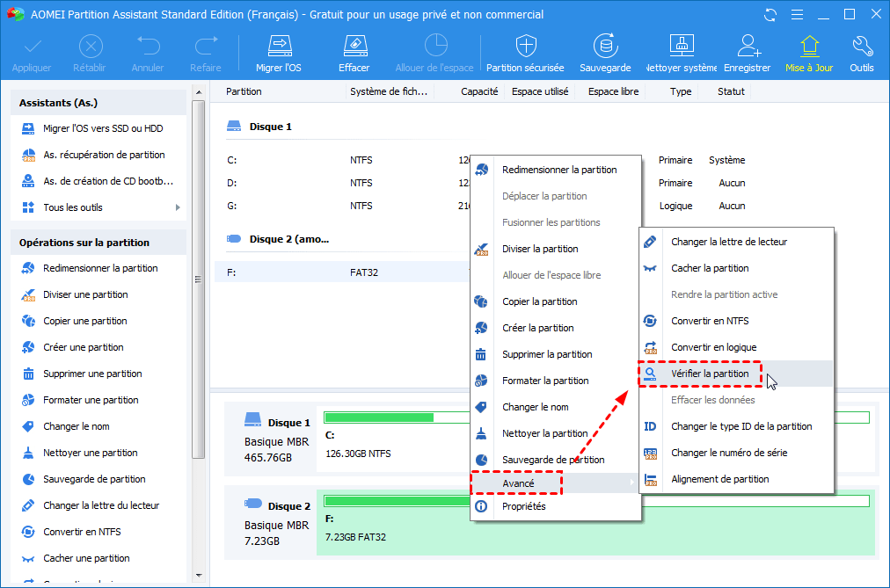Click the Annuler undo arrow
This screenshot has height=588, width=890.
148,47
